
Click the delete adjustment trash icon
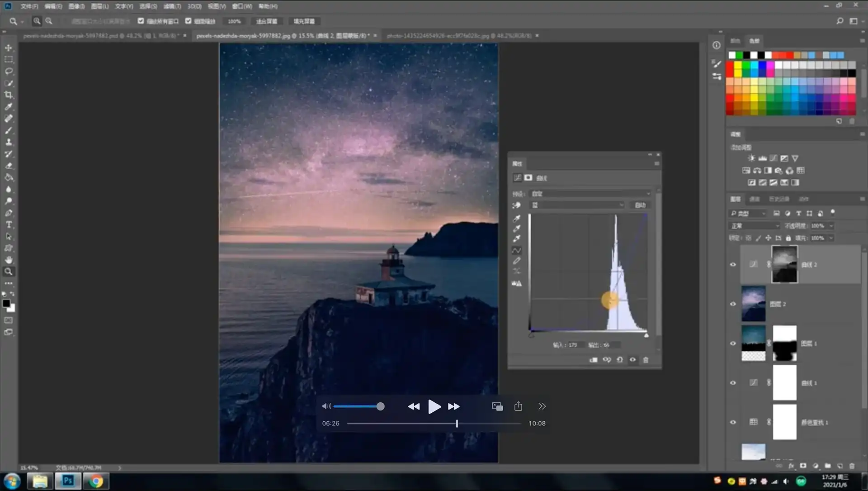tap(646, 360)
